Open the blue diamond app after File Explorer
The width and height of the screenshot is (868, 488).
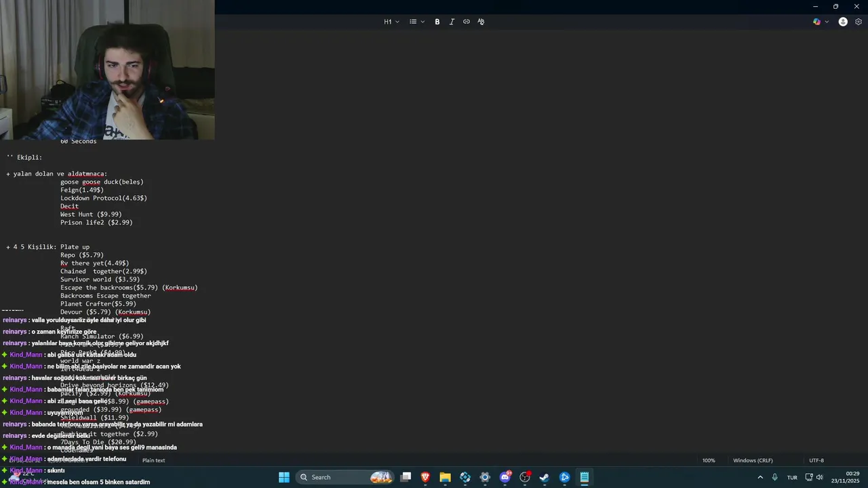[x=465, y=477]
